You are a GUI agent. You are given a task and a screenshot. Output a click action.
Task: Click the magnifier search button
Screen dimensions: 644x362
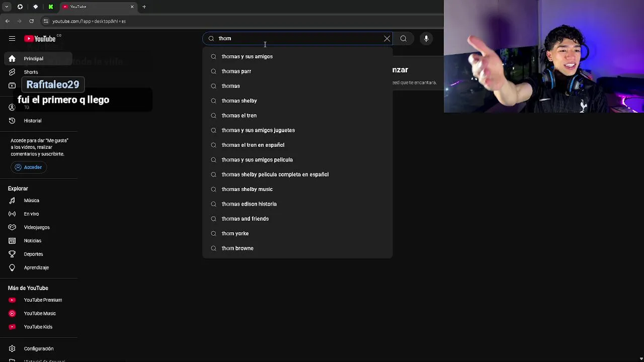404,39
